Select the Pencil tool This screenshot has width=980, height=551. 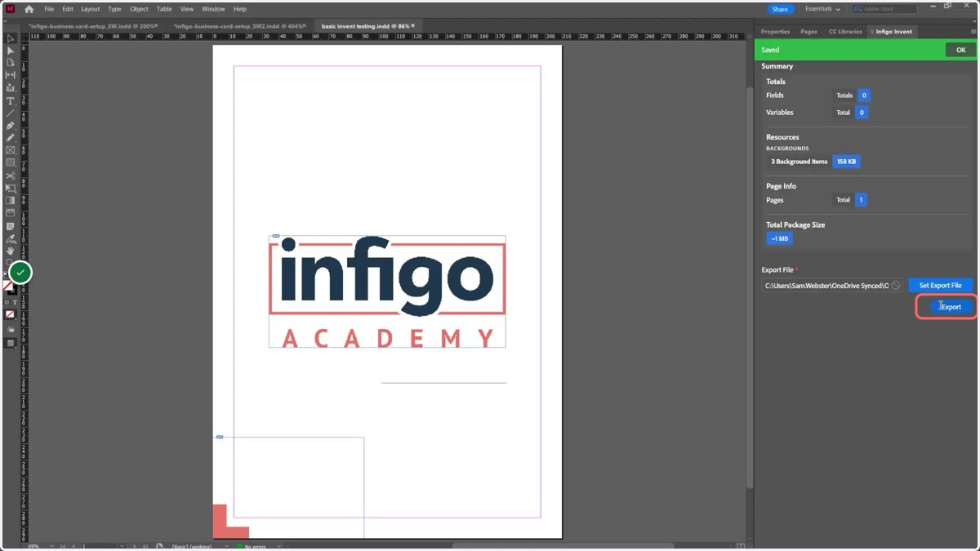click(11, 137)
